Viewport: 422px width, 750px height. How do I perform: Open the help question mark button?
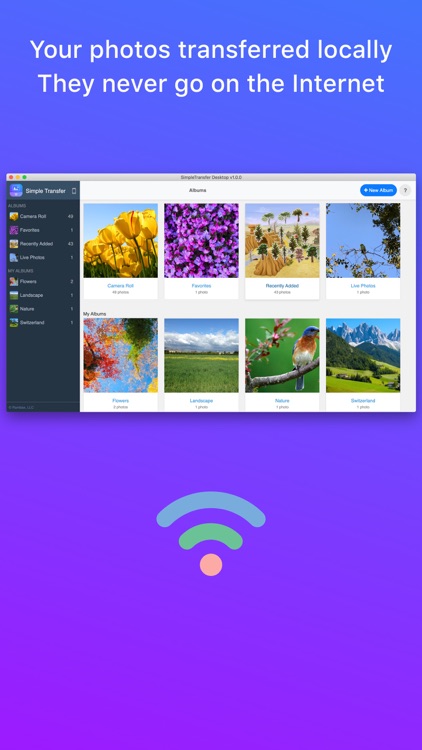pos(405,190)
